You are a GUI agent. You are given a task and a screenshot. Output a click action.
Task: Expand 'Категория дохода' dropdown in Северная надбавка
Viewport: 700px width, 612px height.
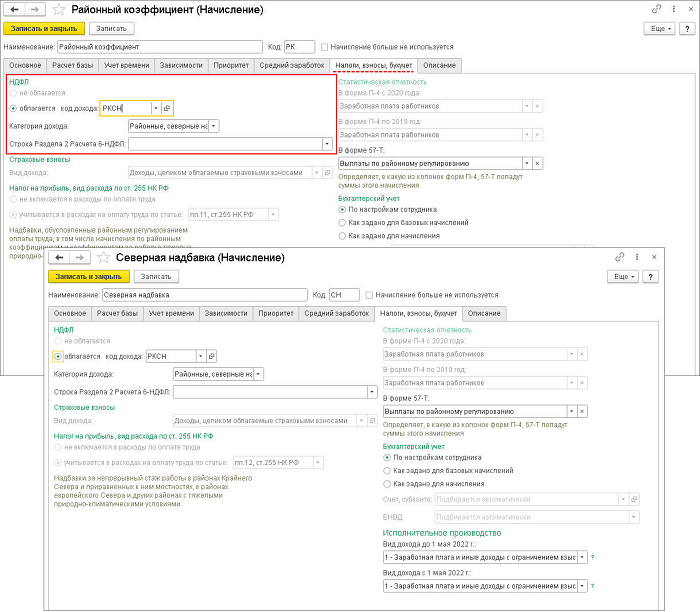[x=258, y=374]
